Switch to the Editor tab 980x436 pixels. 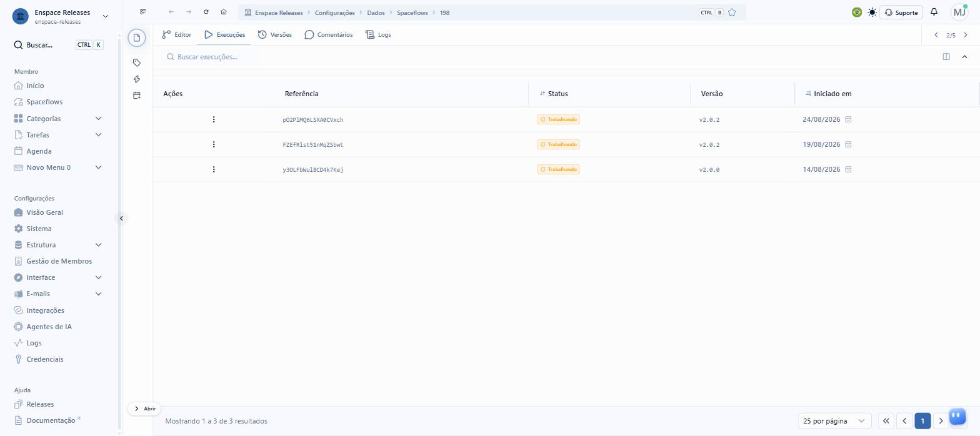[x=177, y=35]
